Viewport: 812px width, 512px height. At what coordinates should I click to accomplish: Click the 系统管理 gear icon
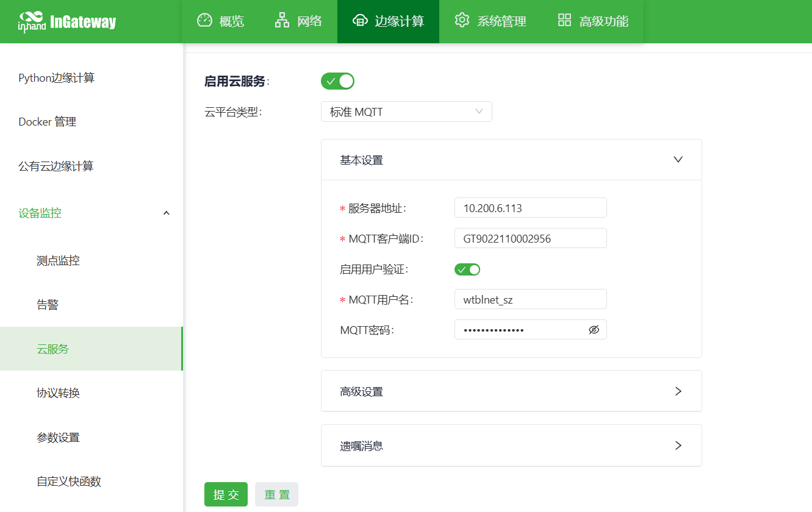click(x=462, y=21)
